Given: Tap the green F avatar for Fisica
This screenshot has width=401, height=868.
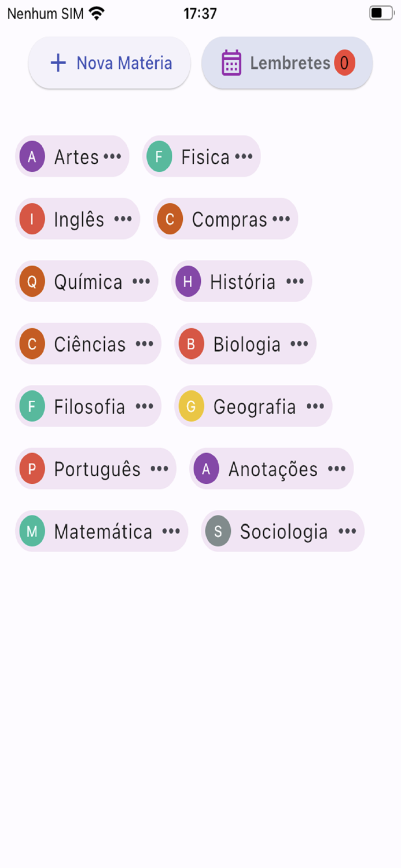Looking at the screenshot, I should 160,156.
